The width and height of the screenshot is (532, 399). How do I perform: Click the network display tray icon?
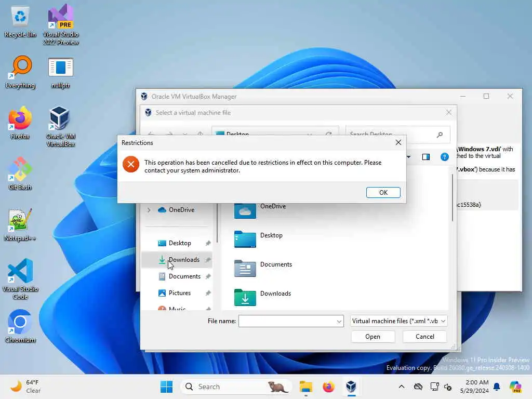coord(434,387)
